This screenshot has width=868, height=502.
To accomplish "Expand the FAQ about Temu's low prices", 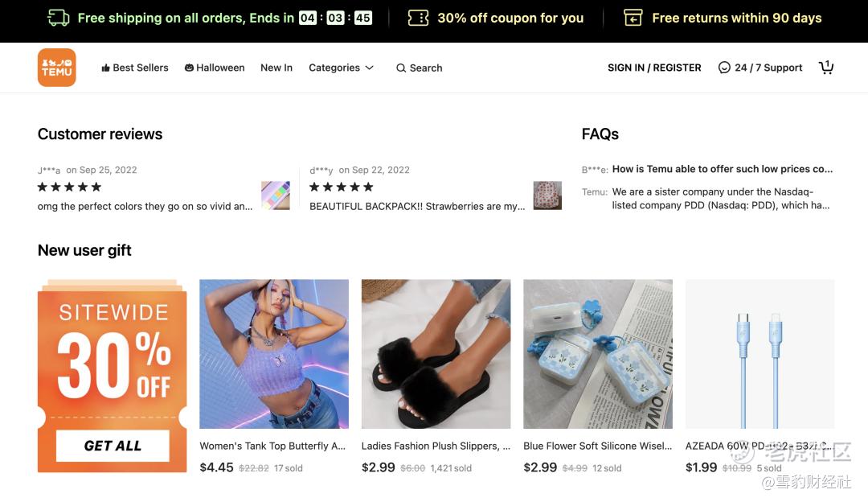I will pyautogui.click(x=722, y=169).
